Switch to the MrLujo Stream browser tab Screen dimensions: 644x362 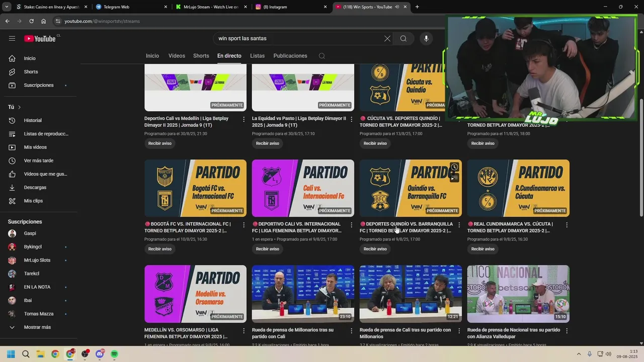(x=211, y=7)
